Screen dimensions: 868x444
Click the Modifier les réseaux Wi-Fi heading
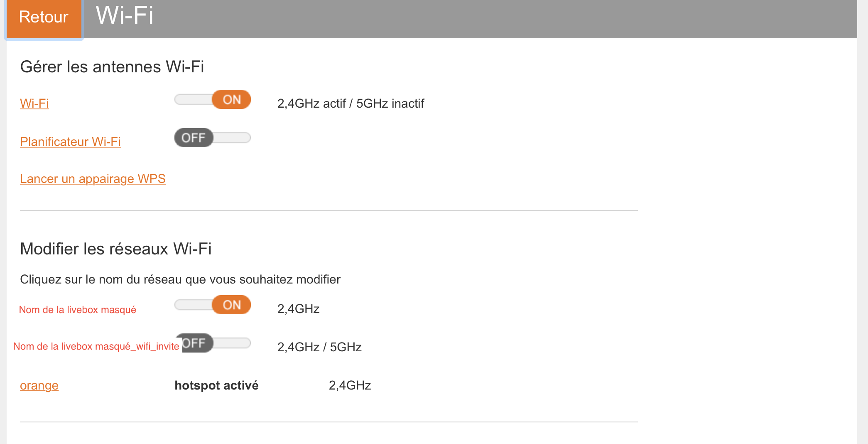click(x=116, y=249)
